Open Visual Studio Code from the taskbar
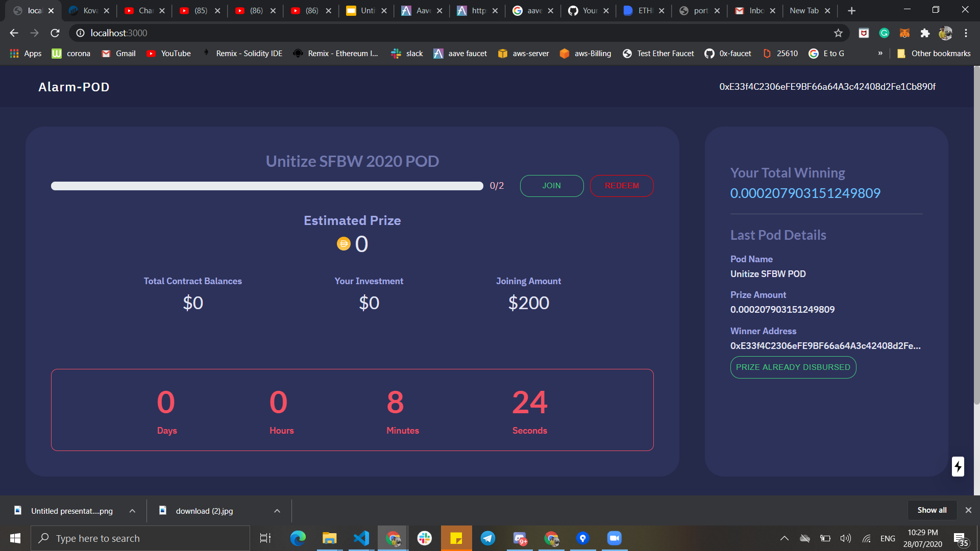 pos(361,538)
